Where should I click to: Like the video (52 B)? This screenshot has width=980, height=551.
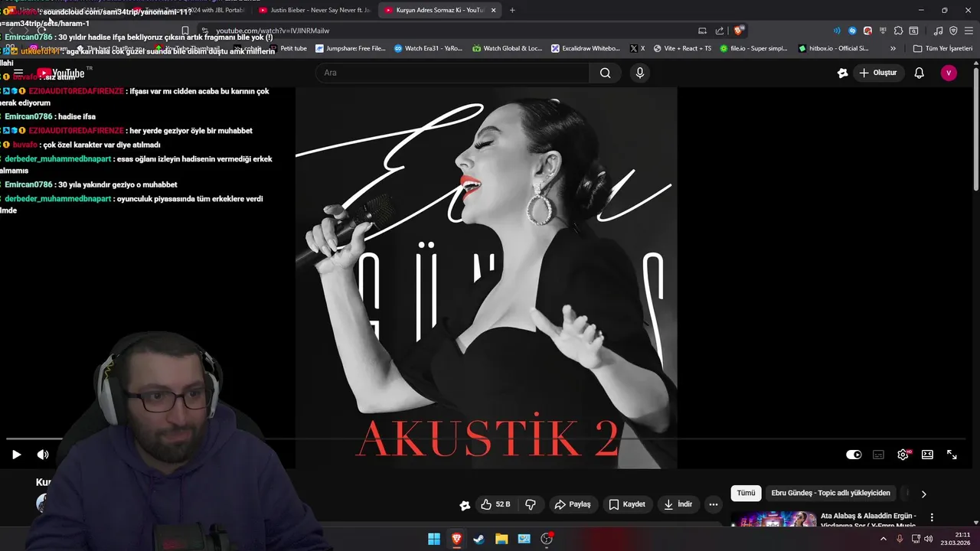[495, 504]
